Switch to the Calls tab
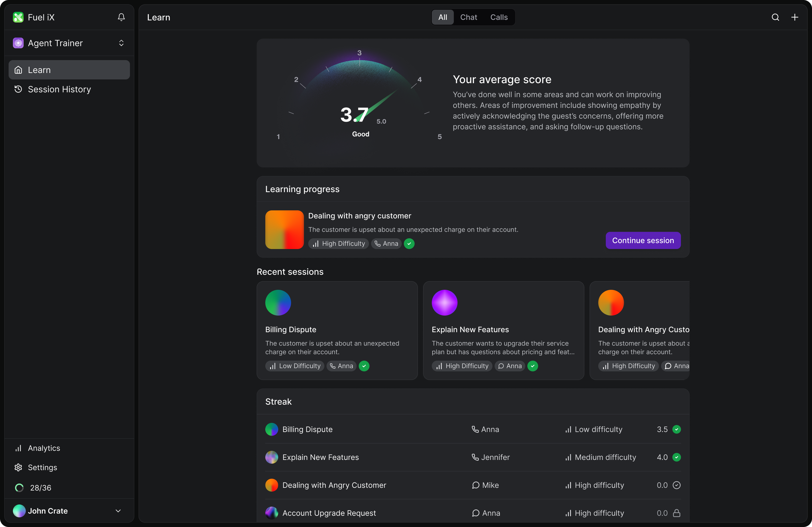Viewport: 812px width, 527px height. 499,17
